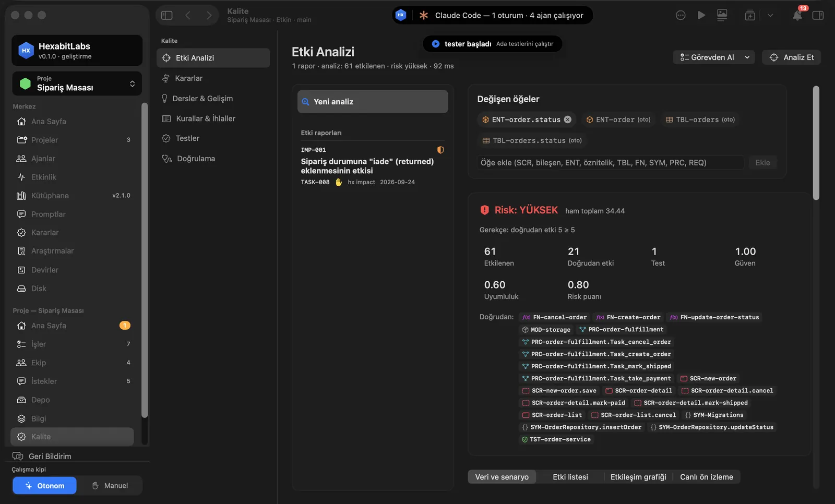Expand the Sipariş Masası project selector
Image resolution: width=835 pixels, height=504 pixels.
[x=77, y=83]
